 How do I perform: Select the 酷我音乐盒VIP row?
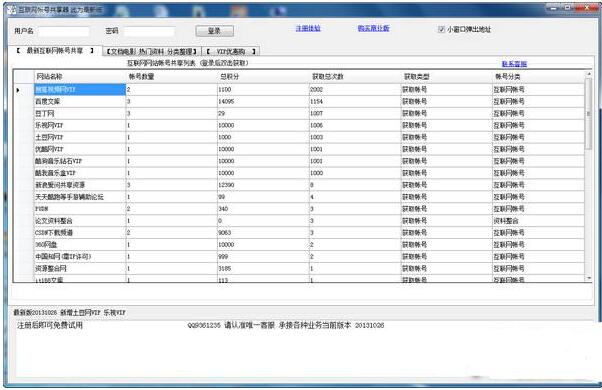click(x=299, y=173)
